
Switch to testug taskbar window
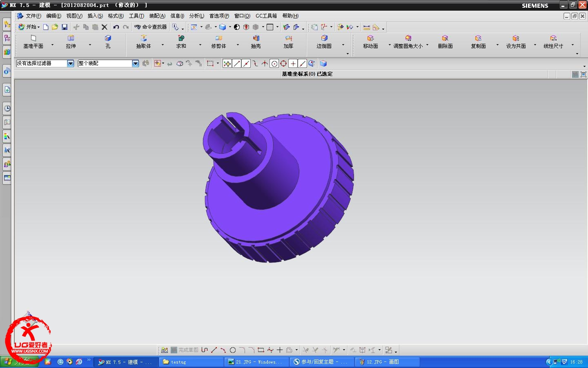[191, 362]
